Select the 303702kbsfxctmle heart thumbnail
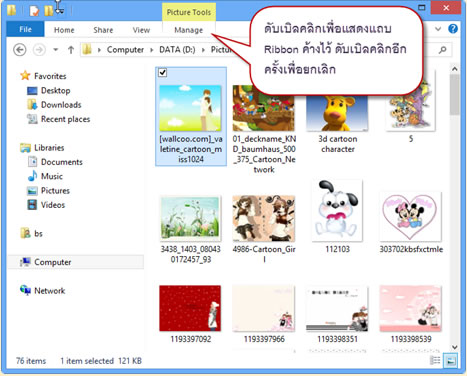 tap(410, 216)
